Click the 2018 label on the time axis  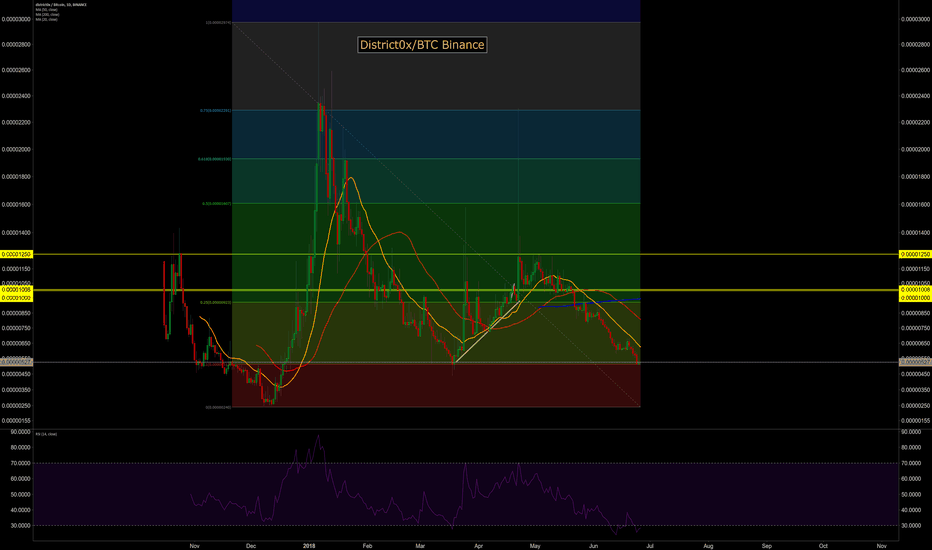point(309,546)
